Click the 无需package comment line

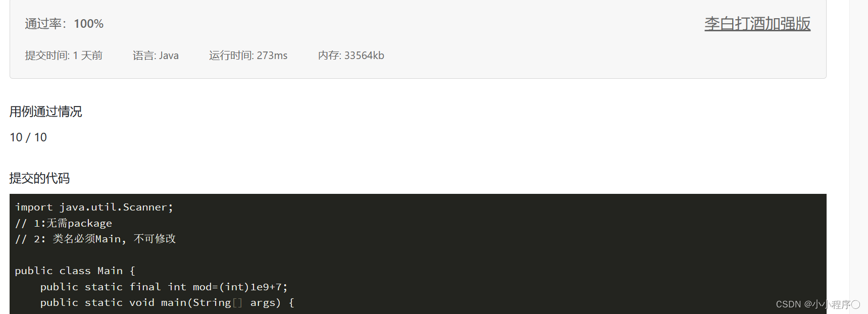click(x=64, y=223)
